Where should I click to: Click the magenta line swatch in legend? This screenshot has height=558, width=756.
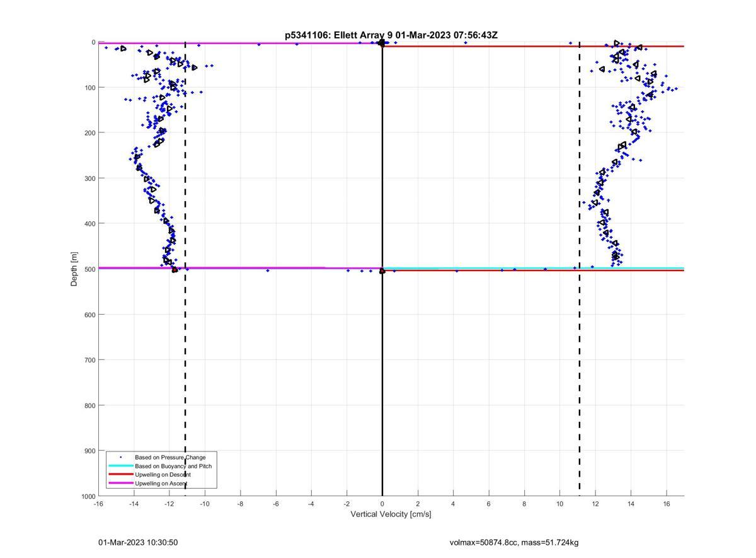(x=121, y=483)
